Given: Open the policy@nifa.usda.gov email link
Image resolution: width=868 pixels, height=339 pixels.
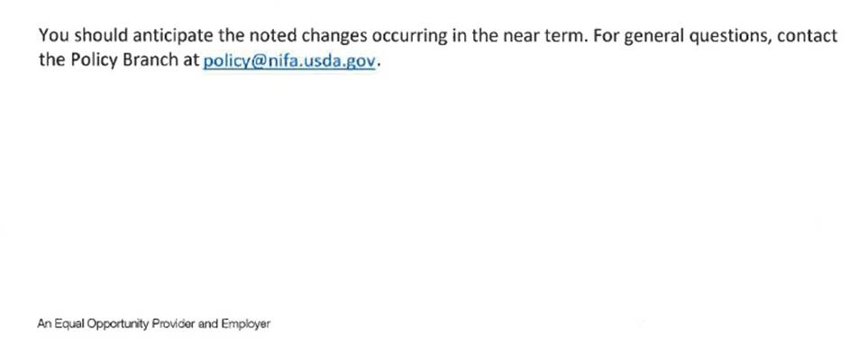Looking at the screenshot, I should click(289, 60).
